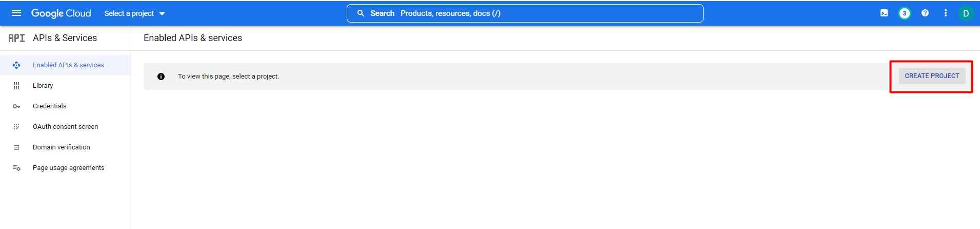The height and width of the screenshot is (229, 980).
Task: Activate Cloud Shell terminal icon
Action: (x=884, y=13)
